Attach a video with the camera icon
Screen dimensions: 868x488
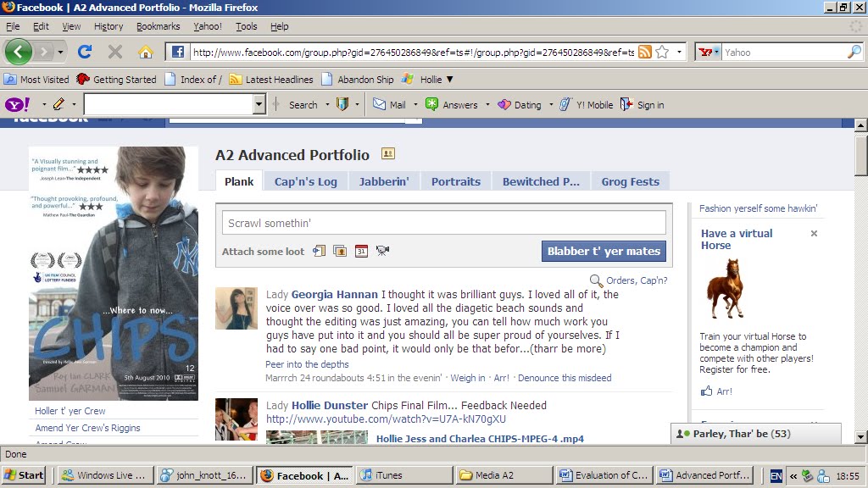pyautogui.click(x=382, y=251)
